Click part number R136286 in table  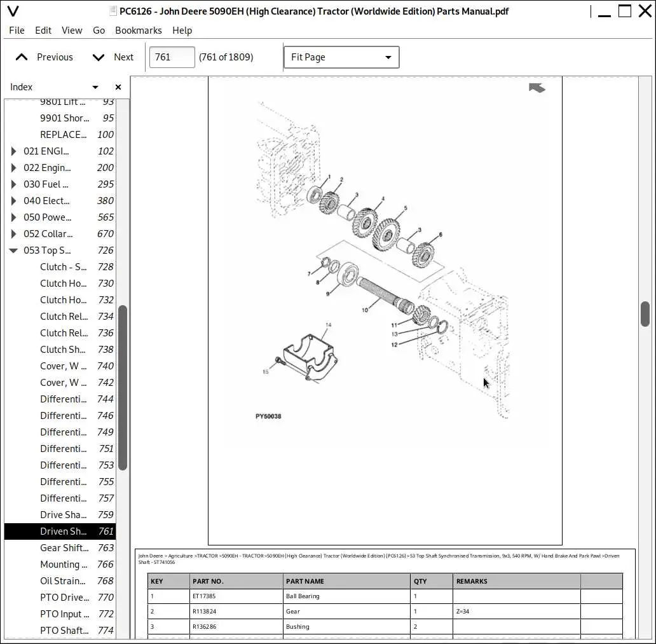pos(204,626)
